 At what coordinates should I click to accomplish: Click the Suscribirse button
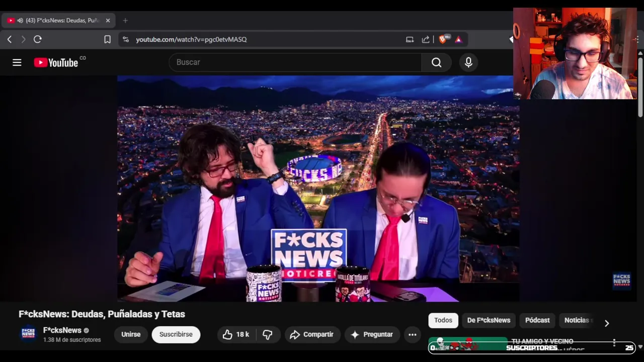(x=176, y=334)
